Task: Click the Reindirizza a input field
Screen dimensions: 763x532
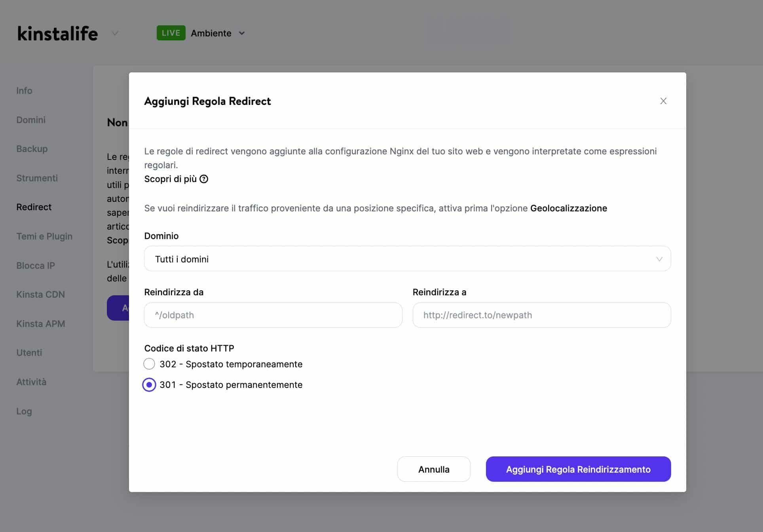Action: (541, 315)
